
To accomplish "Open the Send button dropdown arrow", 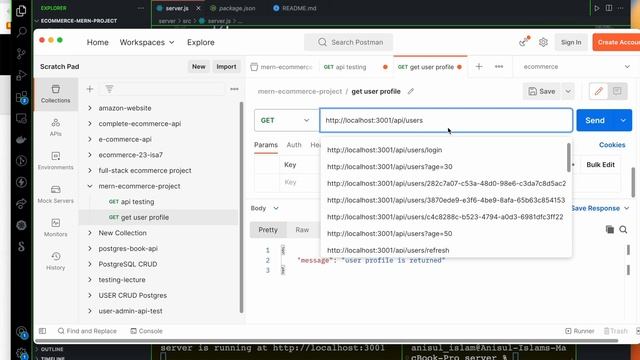I will 623,120.
